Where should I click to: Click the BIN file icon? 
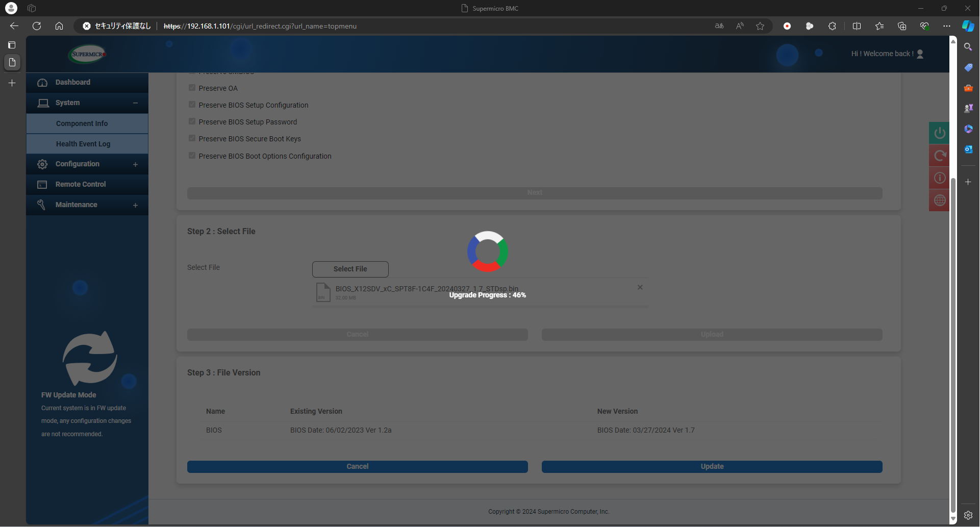tap(323, 292)
